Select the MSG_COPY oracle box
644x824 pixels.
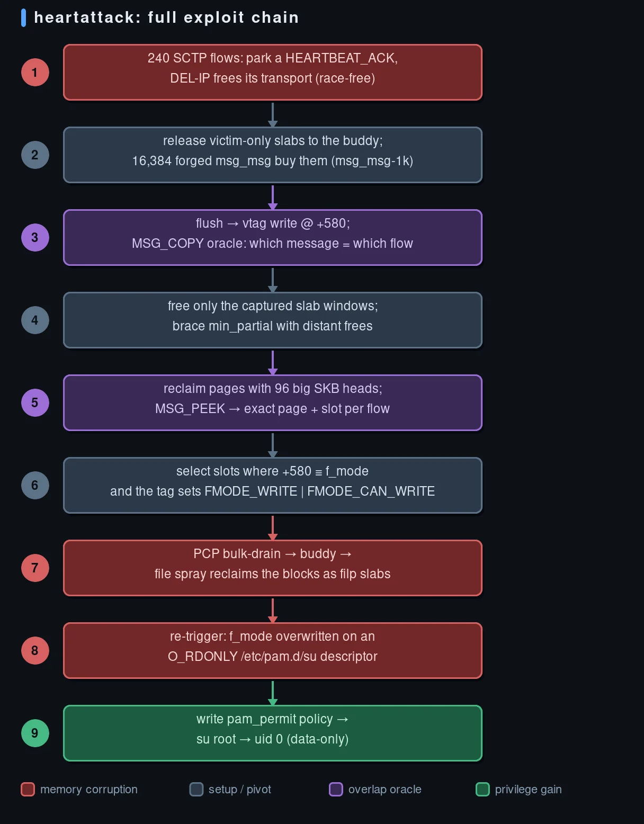coord(273,238)
